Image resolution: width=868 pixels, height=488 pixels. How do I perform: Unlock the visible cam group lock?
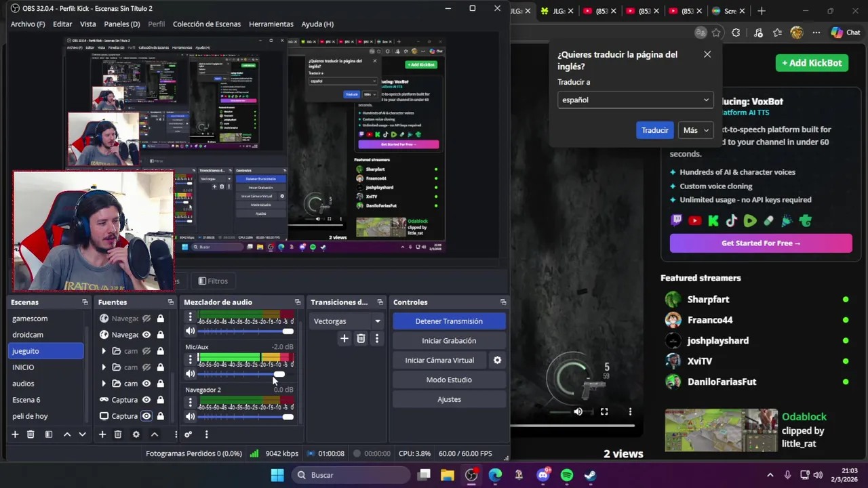160,384
